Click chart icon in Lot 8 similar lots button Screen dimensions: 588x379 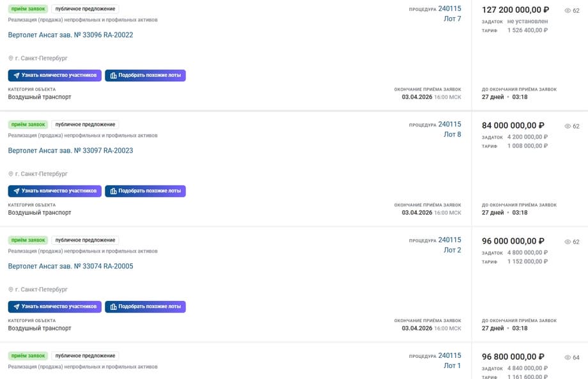point(113,191)
